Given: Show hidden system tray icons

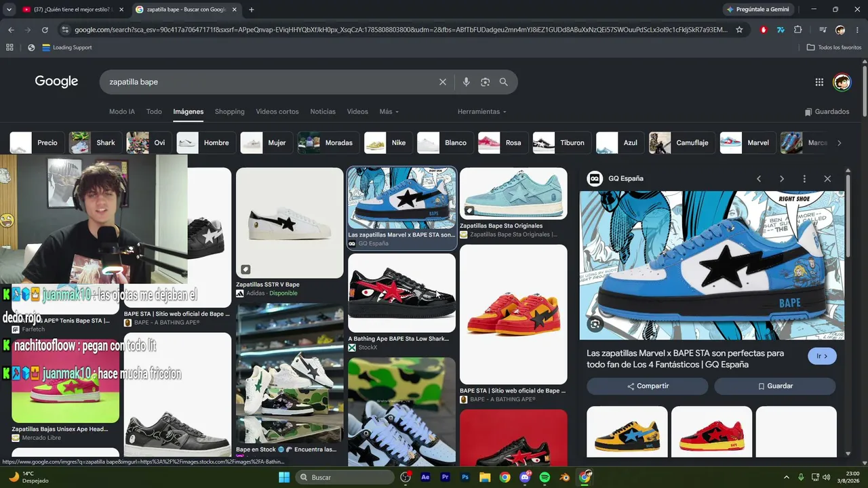Looking at the screenshot, I should point(787,477).
